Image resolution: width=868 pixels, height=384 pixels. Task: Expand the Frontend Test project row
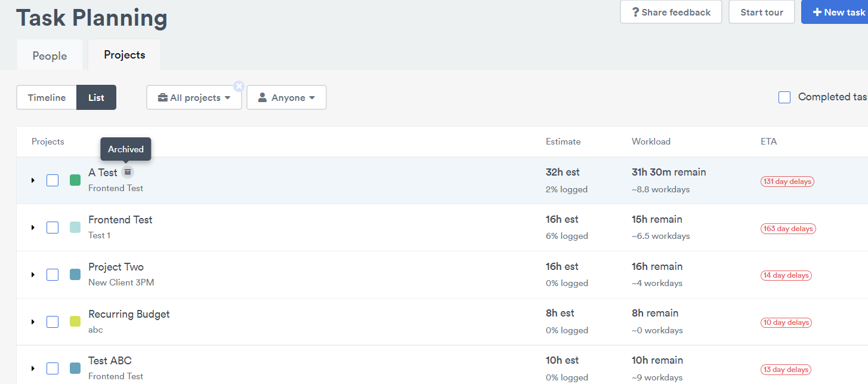pyautogui.click(x=33, y=227)
